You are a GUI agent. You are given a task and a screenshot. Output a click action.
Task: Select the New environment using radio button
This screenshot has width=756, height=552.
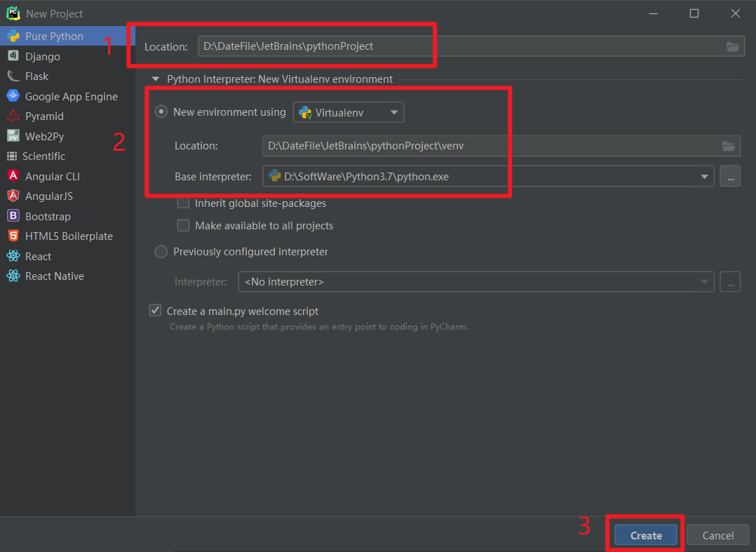click(161, 112)
